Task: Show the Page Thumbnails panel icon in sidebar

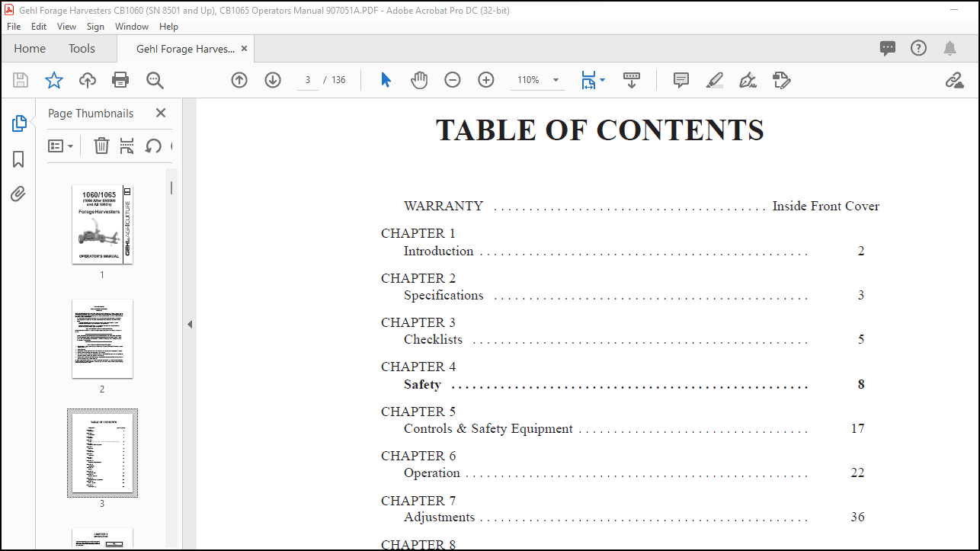Action: tap(19, 123)
